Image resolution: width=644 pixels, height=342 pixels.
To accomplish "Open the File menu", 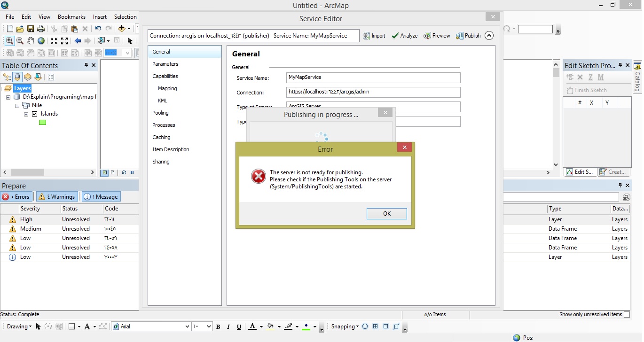I will [x=10, y=17].
